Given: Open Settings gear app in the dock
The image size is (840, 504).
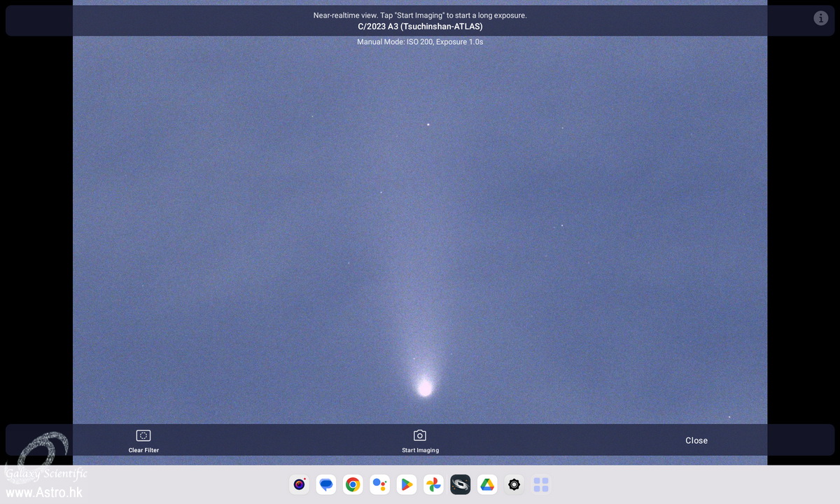Looking at the screenshot, I should tap(514, 484).
